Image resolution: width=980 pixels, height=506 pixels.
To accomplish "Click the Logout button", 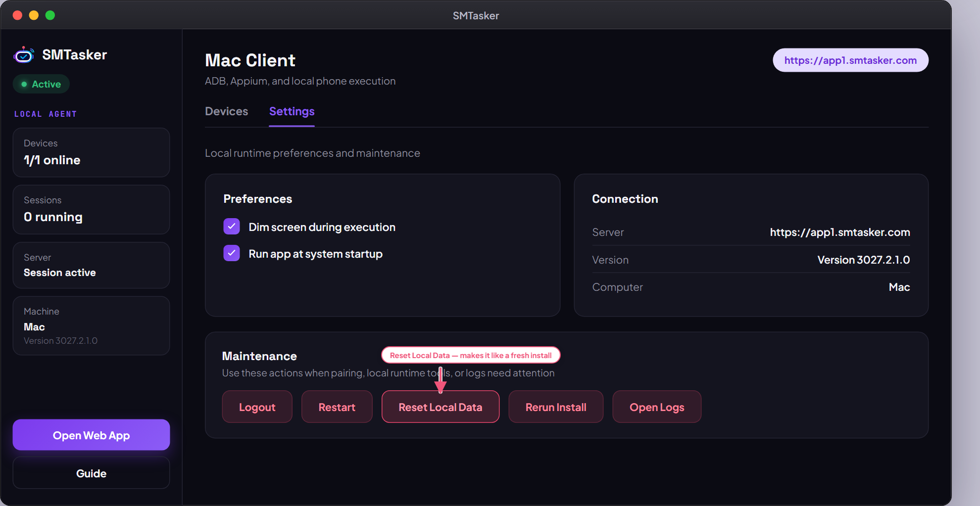I will click(257, 407).
